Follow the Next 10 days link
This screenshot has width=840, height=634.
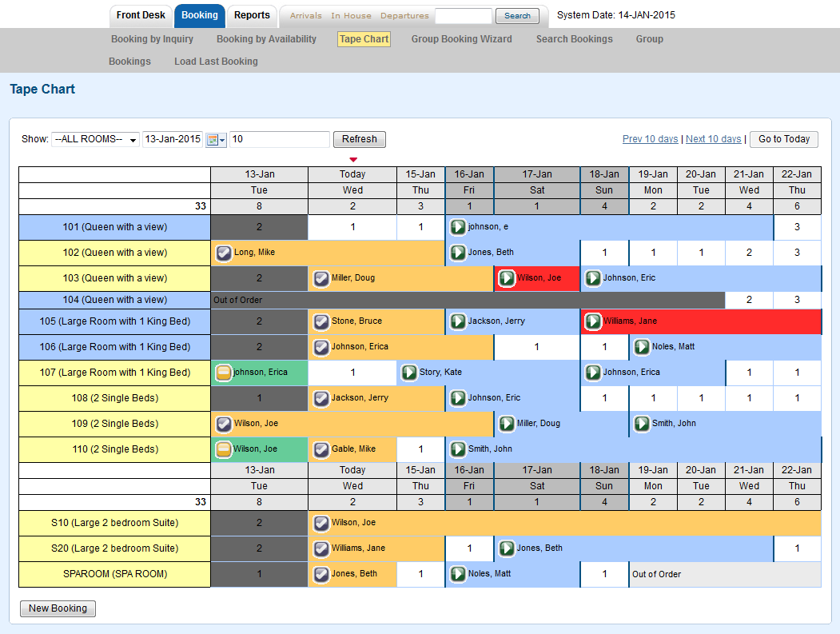(713, 139)
